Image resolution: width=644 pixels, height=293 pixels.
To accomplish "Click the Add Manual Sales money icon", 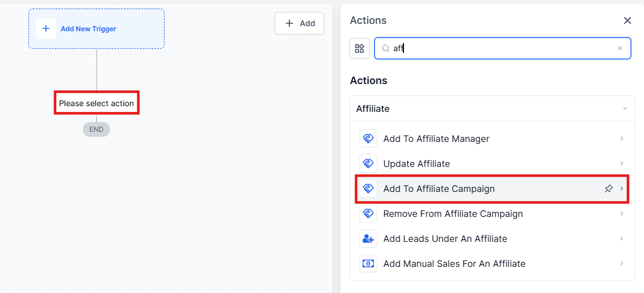I will [x=368, y=263].
